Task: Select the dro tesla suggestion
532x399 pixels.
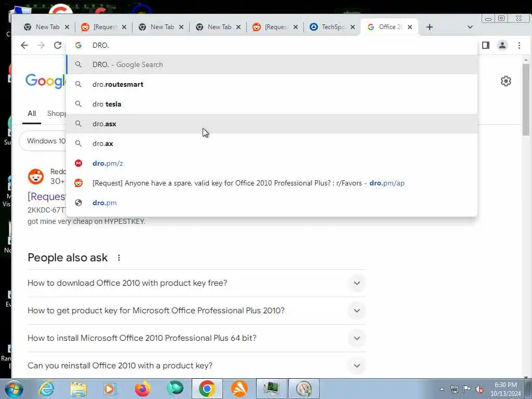Action: pos(272,104)
